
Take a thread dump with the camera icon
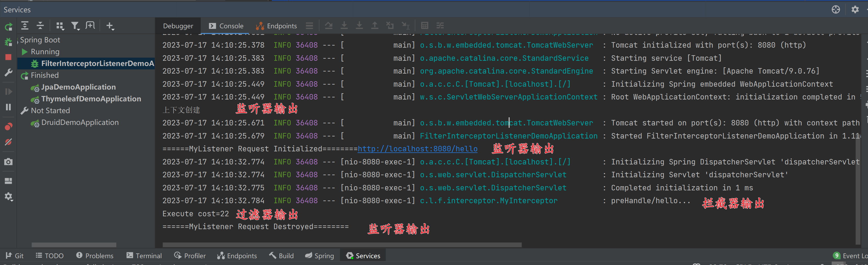(x=8, y=162)
